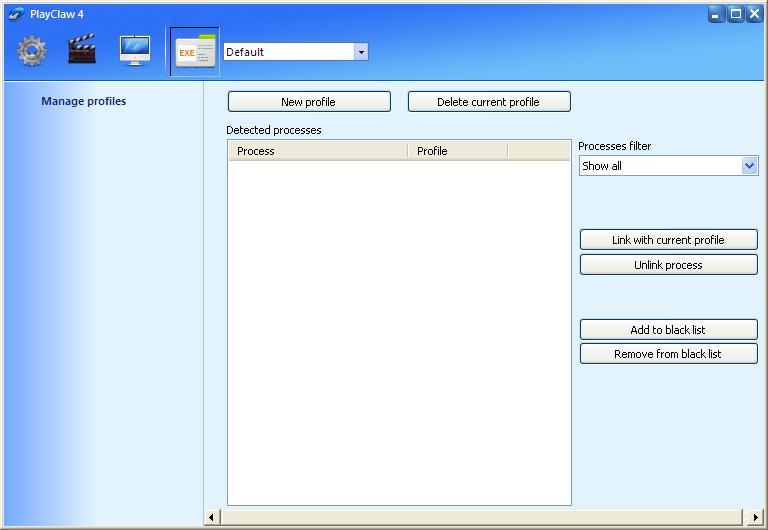768x530 pixels.
Task: Minimize the PlayClaw window
Action: click(x=716, y=15)
